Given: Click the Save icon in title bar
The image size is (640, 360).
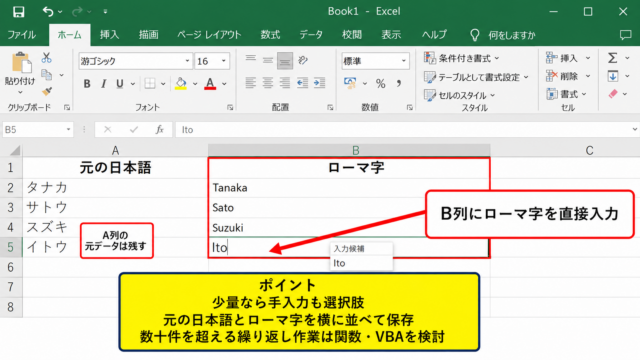Looking at the screenshot, I should point(18,11).
